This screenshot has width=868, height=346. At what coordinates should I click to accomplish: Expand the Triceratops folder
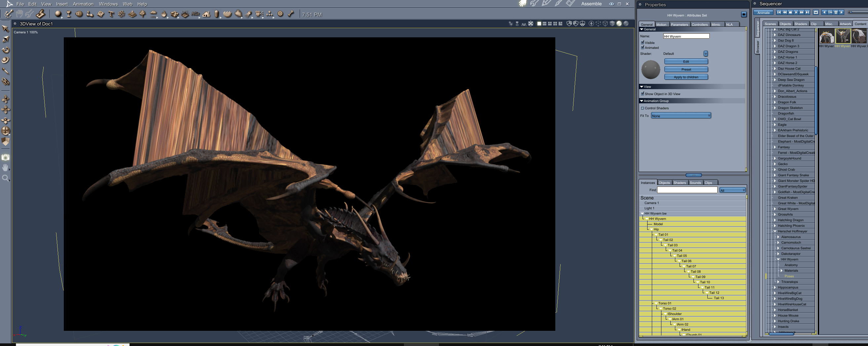(778, 282)
